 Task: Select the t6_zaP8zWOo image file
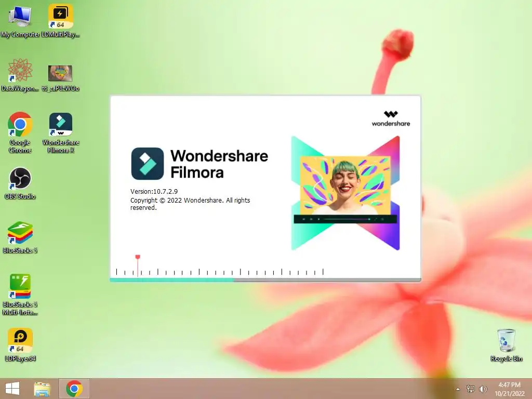(x=60, y=78)
